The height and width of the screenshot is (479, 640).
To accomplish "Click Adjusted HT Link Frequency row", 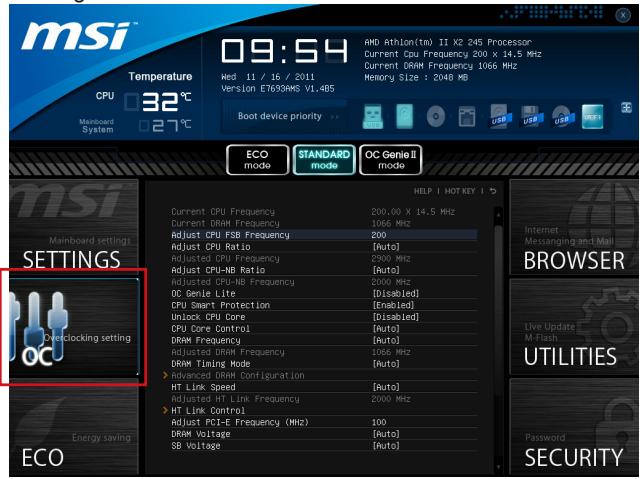I will click(x=322, y=399).
